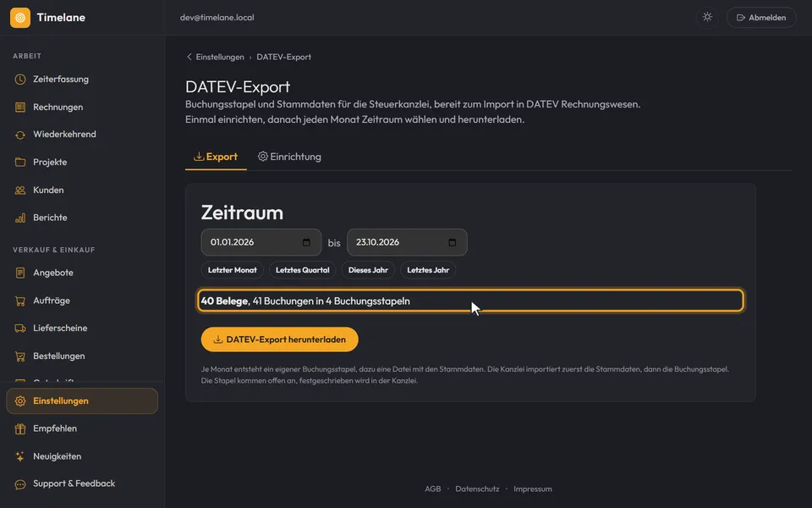This screenshot has height=508, width=812.
Task: Open the Angebote document icon
Action: coord(20,273)
